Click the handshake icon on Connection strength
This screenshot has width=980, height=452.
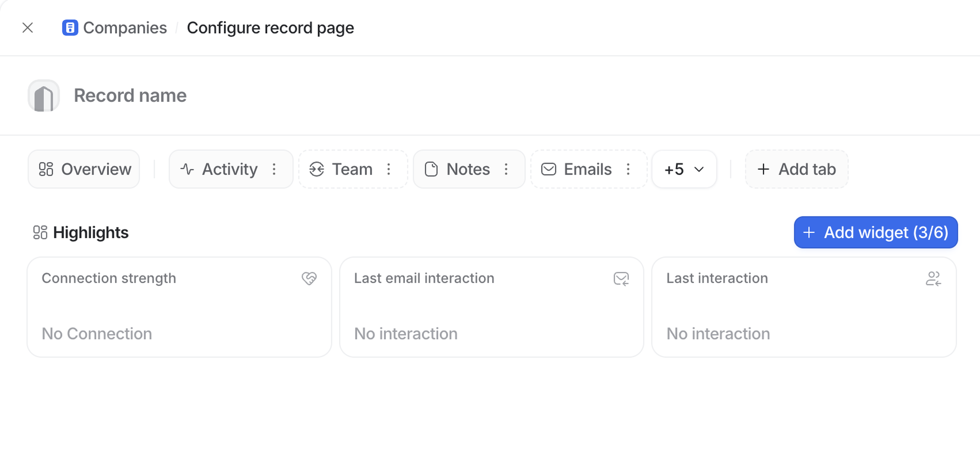point(309,278)
